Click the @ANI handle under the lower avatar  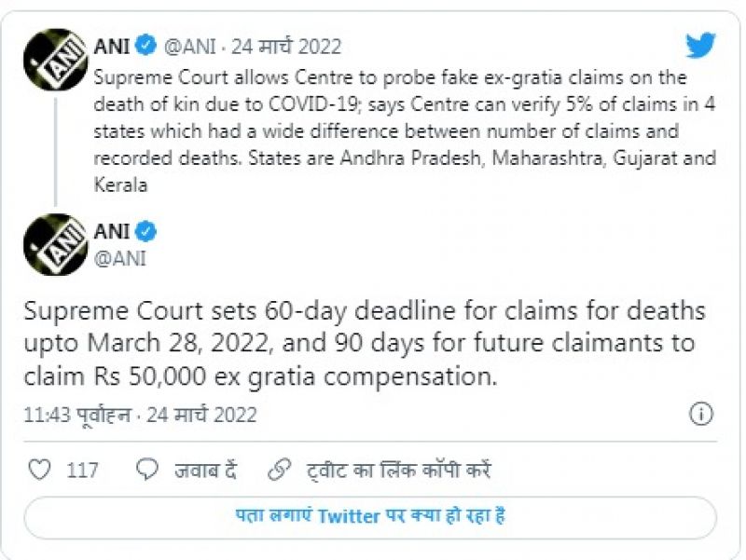[x=119, y=258]
